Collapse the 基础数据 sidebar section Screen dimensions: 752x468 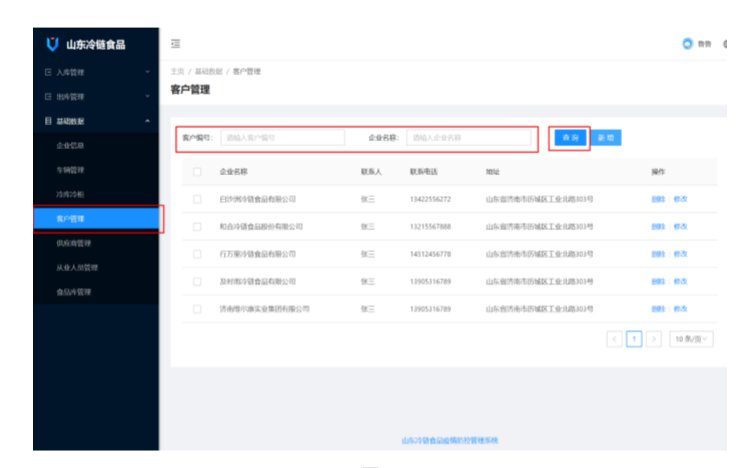(x=95, y=121)
